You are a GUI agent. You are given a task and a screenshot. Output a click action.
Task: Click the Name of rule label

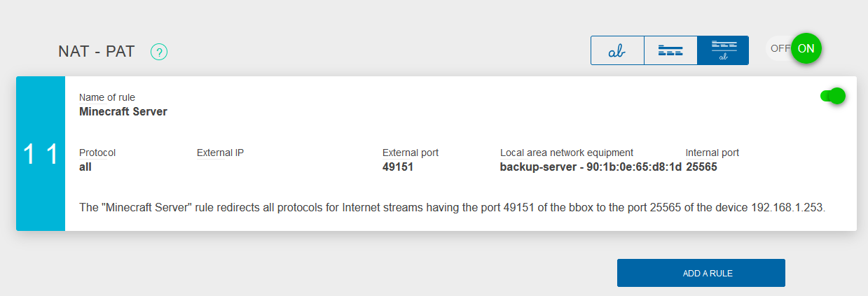[107, 97]
